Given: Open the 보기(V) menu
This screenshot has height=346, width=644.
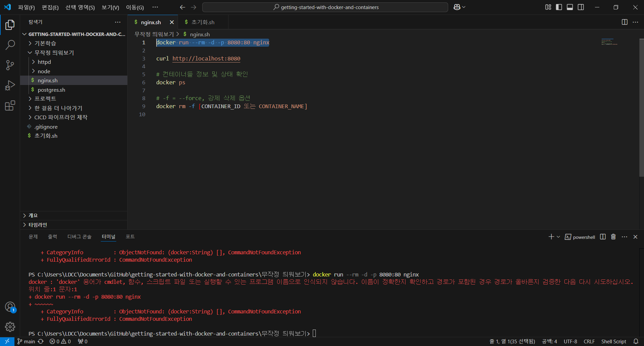Looking at the screenshot, I should pos(110,7).
